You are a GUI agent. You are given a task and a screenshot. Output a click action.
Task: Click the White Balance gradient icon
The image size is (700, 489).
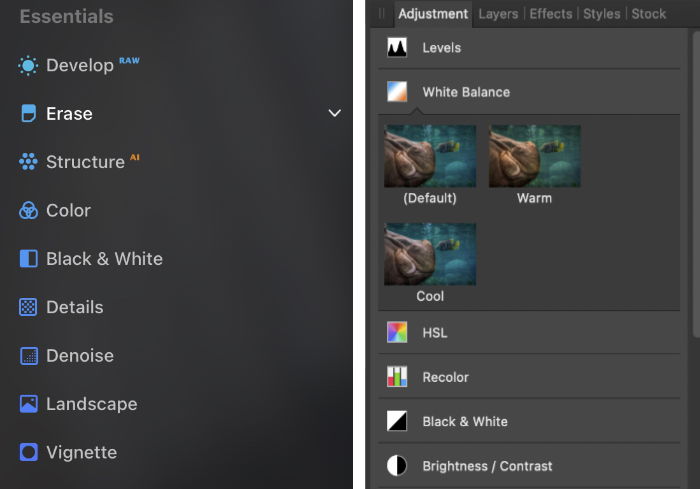pos(397,92)
